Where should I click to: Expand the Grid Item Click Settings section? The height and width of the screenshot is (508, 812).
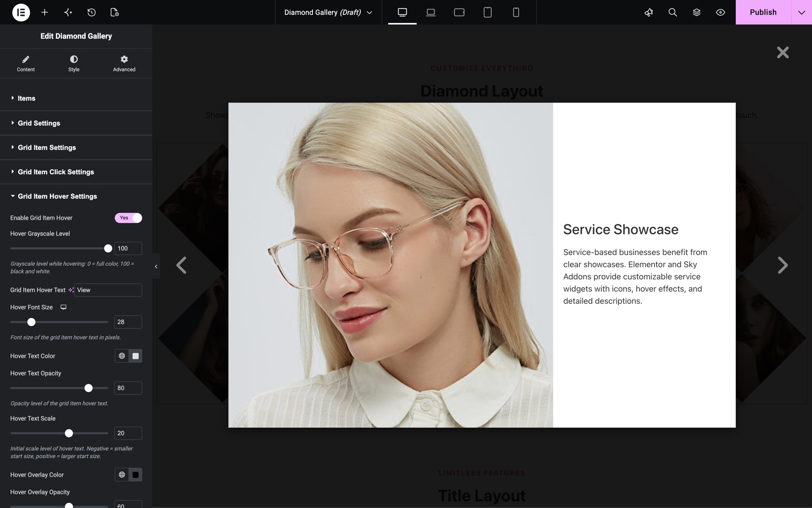pyautogui.click(x=76, y=172)
